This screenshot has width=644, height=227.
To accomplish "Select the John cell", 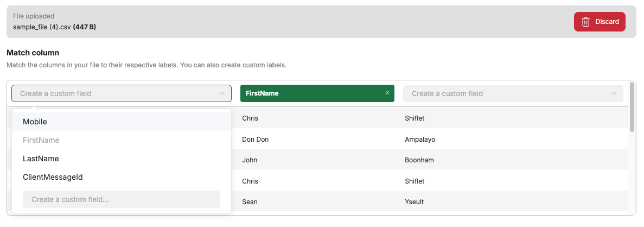I will tap(250, 160).
